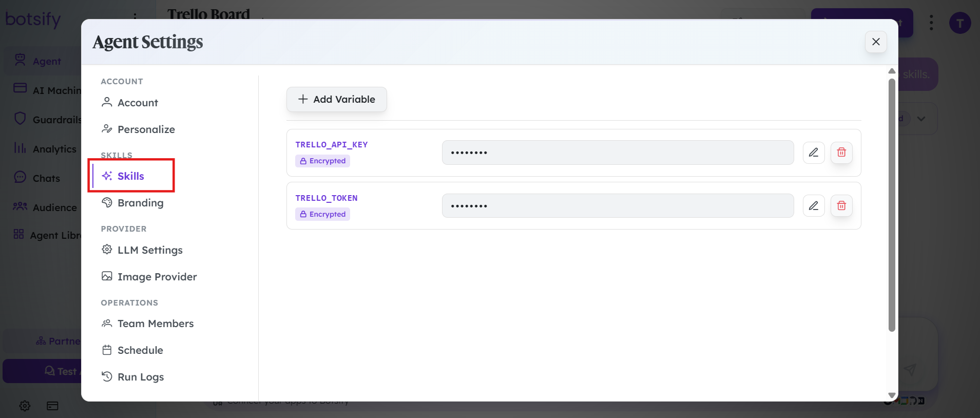980x418 pixels.
Task: Click the settings dialog's vertical scrollbar
Action: [892, 204]
